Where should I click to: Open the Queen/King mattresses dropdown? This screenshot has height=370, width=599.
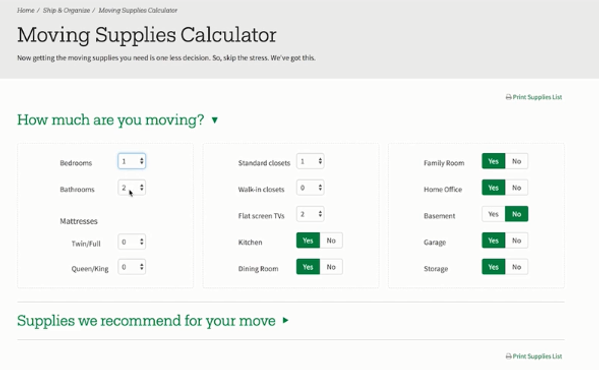click(131, 267)
